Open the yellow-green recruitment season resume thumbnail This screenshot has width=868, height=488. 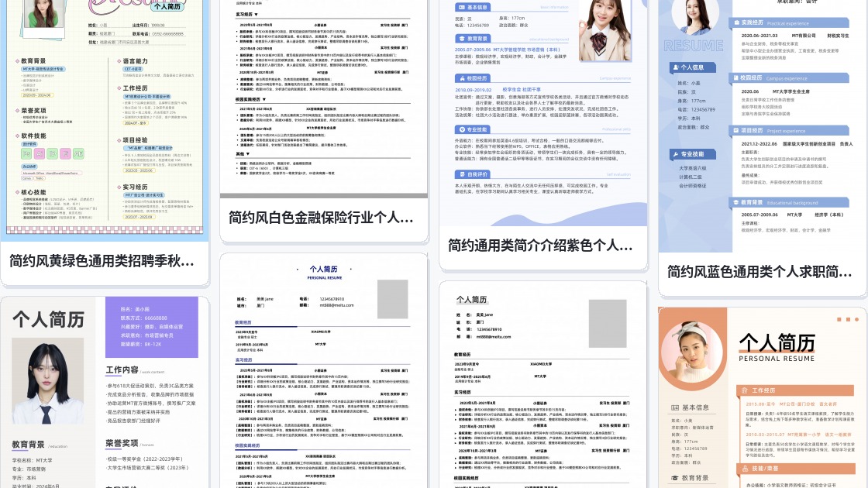click(105, 121)
